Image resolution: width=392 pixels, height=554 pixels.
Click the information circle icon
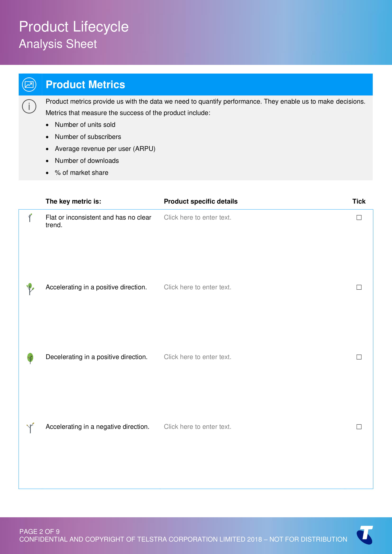tap(29, 106)
